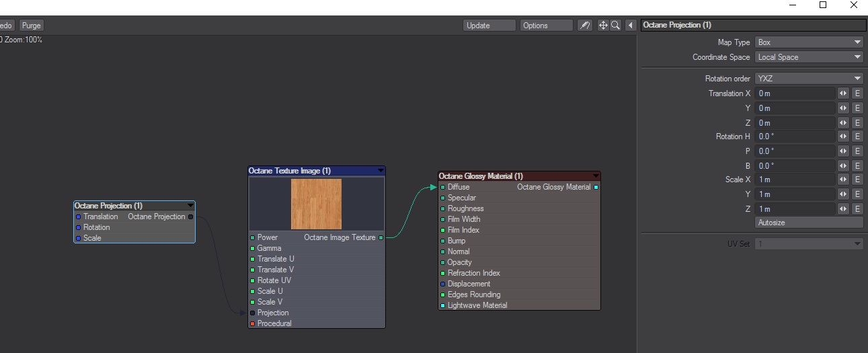Image resolution: width=868 pixels, height=353 pixels.
Task: Click the Rotation H arrows spinner
Action: [x=843, y=136]
